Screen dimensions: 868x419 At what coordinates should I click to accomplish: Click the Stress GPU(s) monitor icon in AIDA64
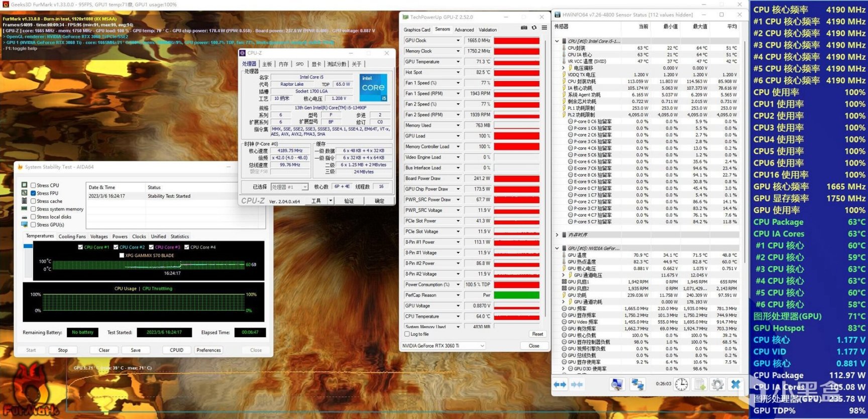tap(25, 224)
